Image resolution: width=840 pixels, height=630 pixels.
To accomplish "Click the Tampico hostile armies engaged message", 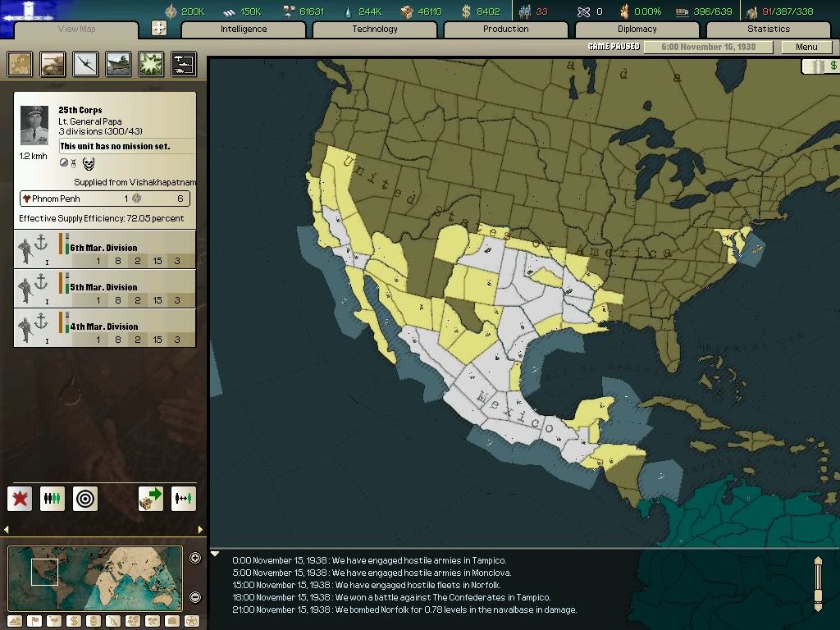I will pos(369,560).
